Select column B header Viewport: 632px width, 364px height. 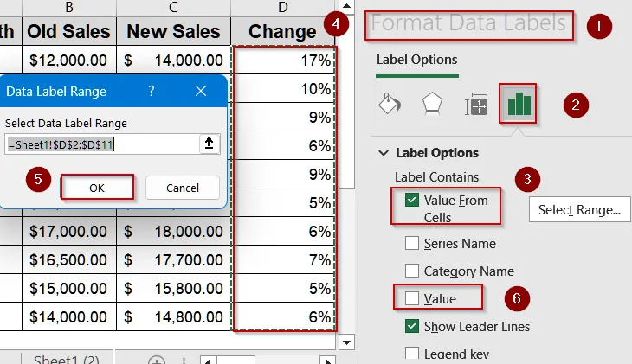[x=69, y=7]
